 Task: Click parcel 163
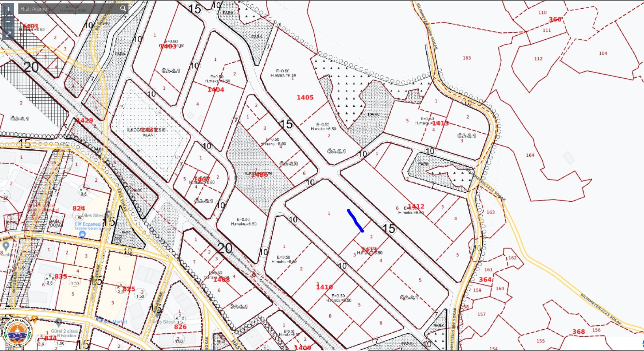pos(491,212)
